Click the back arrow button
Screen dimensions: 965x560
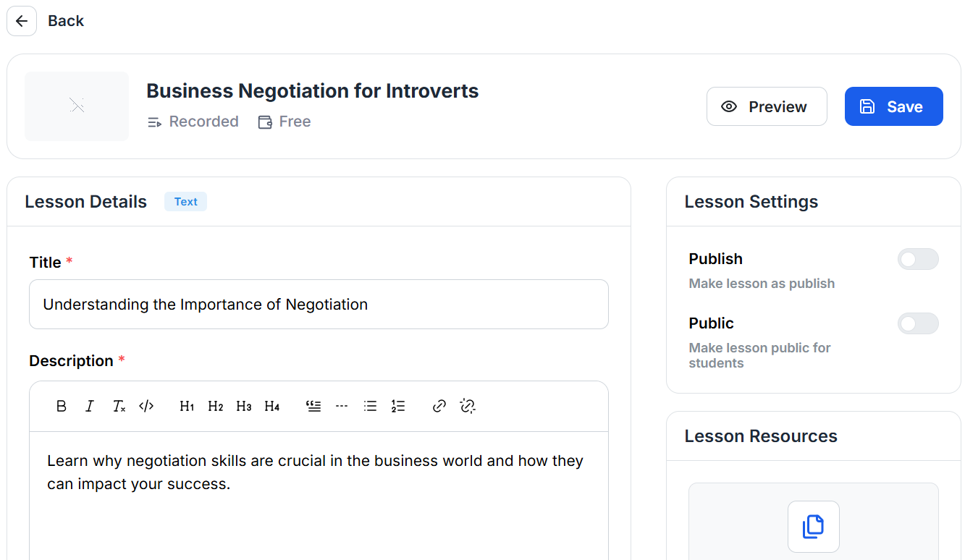point(22,21)
